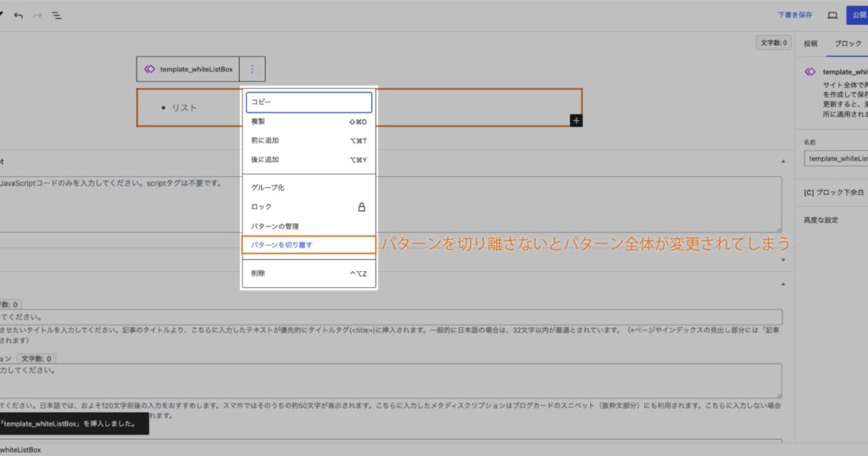
Task: Open the preview device icon
Action: (x=832, y=15)
